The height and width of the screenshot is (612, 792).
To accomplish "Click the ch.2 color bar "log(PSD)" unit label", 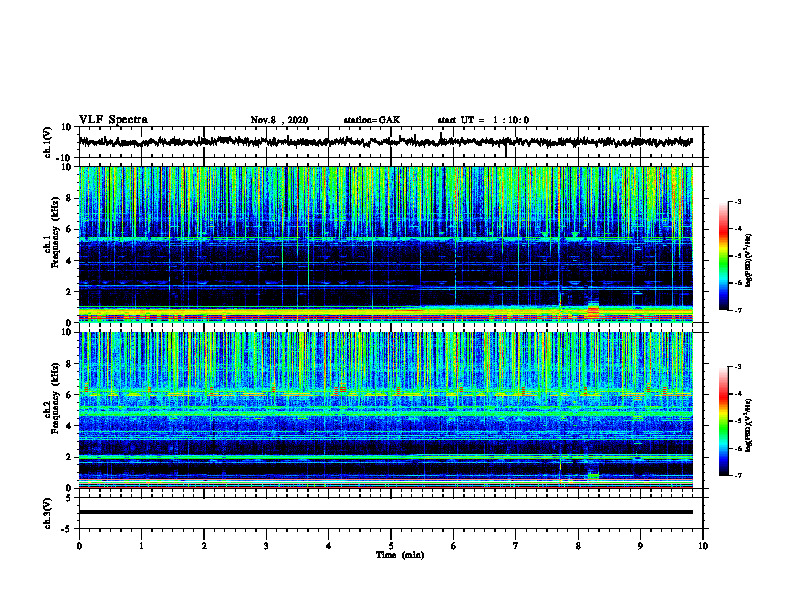I will 749,425.
